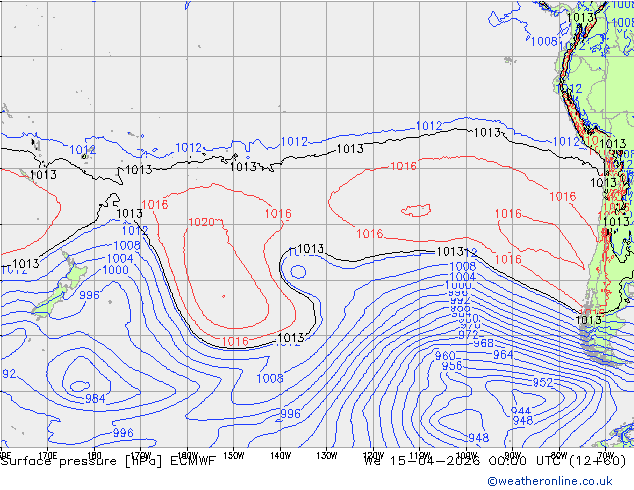Click the 1004 label just north of New Zealand
This screenshot has height=490, width=634.
[x=120, y=258]
